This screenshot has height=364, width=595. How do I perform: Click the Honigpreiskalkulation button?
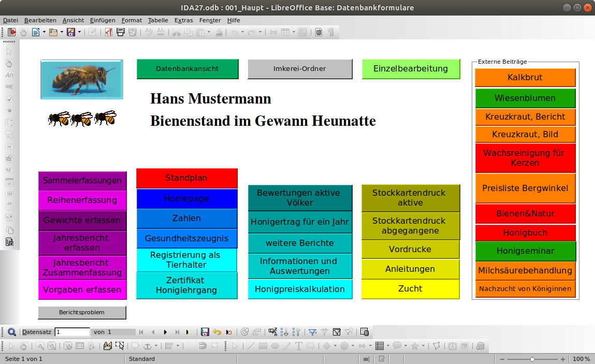(300, 289)
